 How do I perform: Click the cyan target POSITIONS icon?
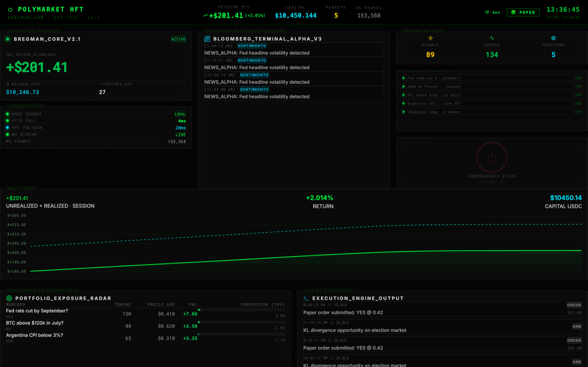554,38
